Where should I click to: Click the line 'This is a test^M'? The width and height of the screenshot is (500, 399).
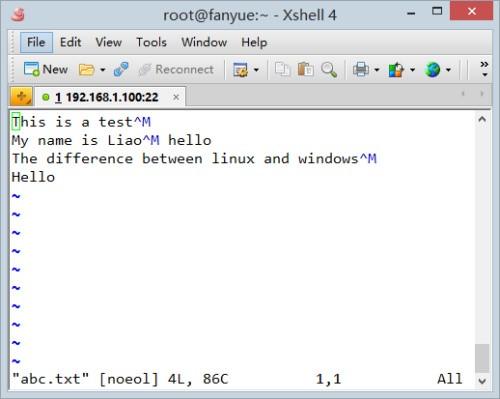click(x=81, y=122)
